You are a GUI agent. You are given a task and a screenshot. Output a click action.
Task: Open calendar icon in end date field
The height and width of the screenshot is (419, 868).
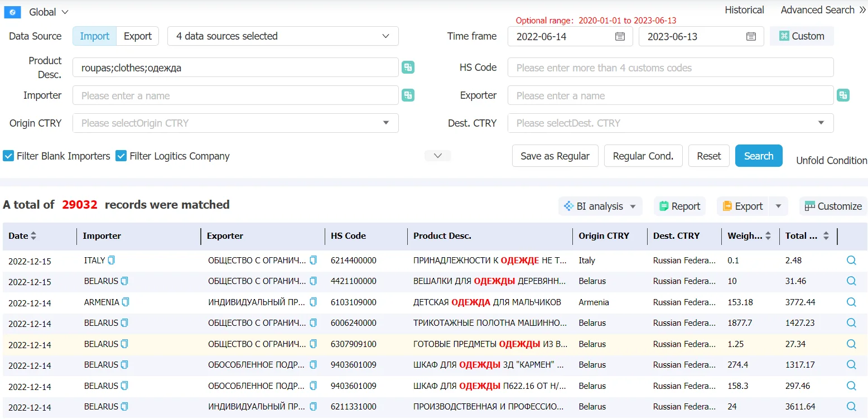click(751, 36)
